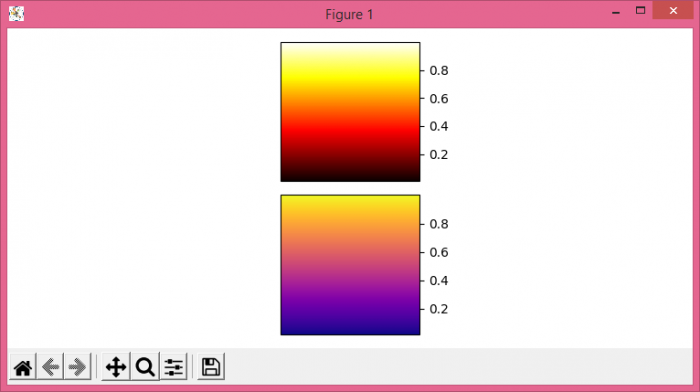Minimize the Figure 1 window
Screen dimensions: 700x392
coord(616,11)
